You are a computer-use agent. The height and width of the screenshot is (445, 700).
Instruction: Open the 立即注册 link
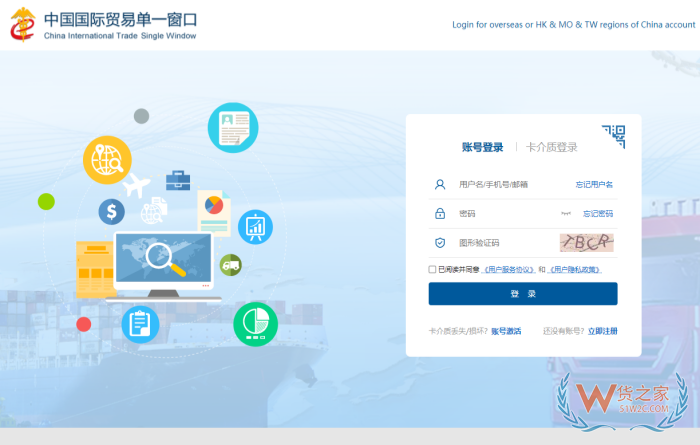603,331
